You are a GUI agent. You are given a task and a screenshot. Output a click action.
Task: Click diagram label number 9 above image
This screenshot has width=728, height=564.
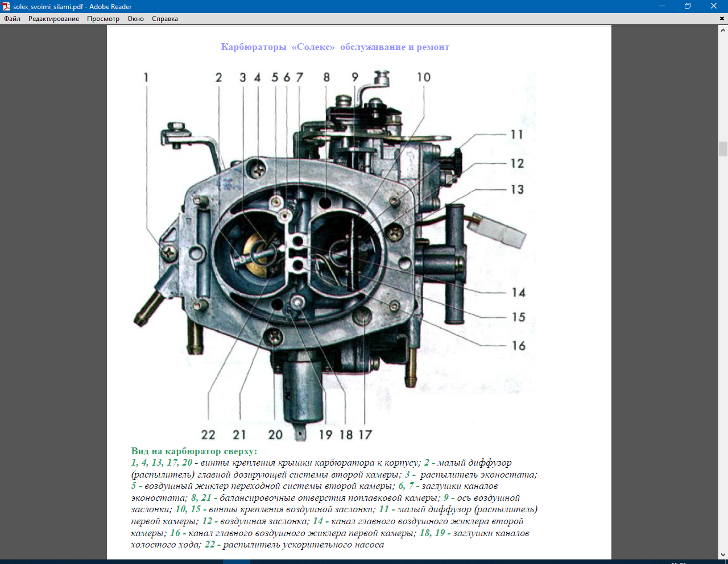coord(355,77)
